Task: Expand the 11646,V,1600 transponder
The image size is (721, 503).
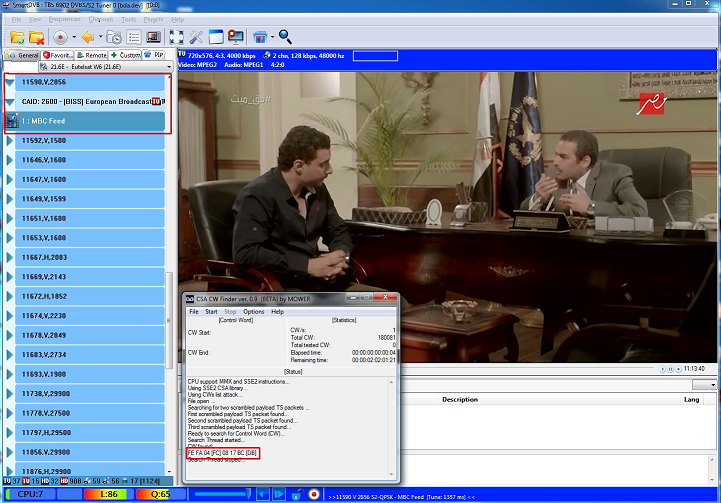Action: 10,160
